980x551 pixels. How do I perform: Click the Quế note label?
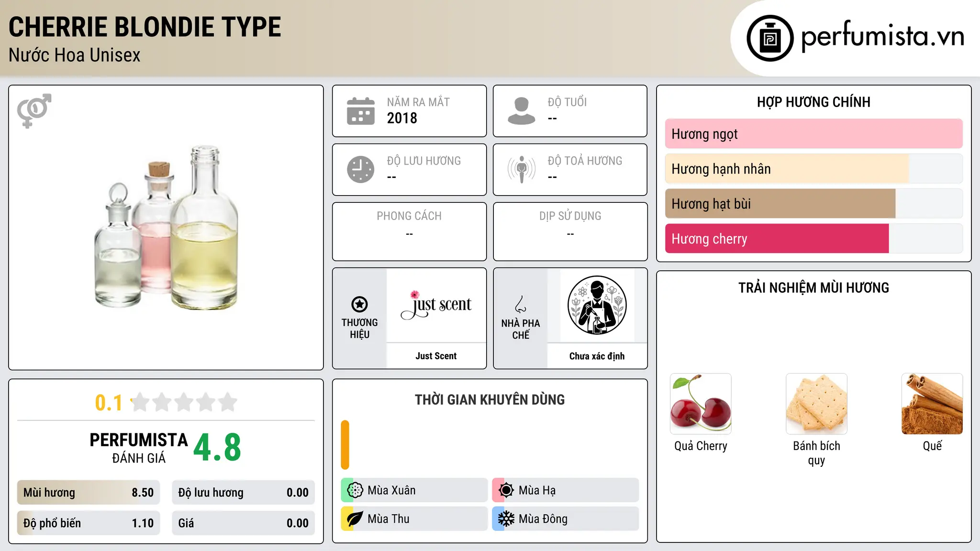[x=932, y=446]
